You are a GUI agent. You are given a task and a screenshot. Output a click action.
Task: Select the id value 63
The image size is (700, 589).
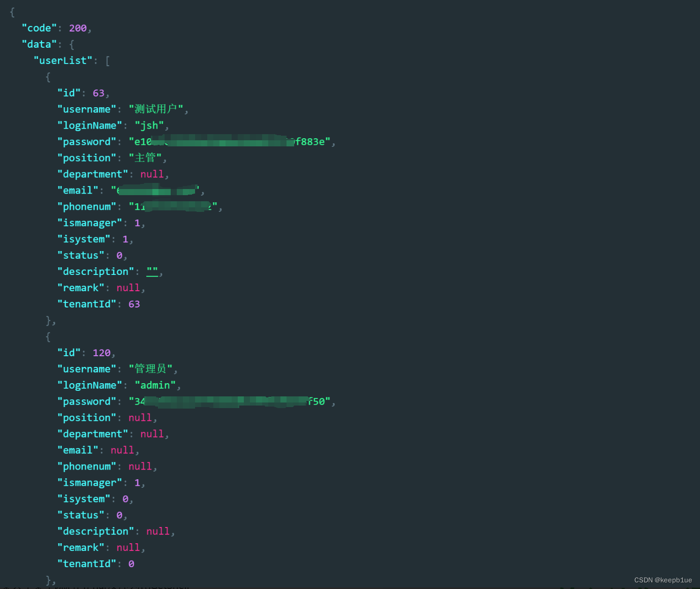(99, 94)
